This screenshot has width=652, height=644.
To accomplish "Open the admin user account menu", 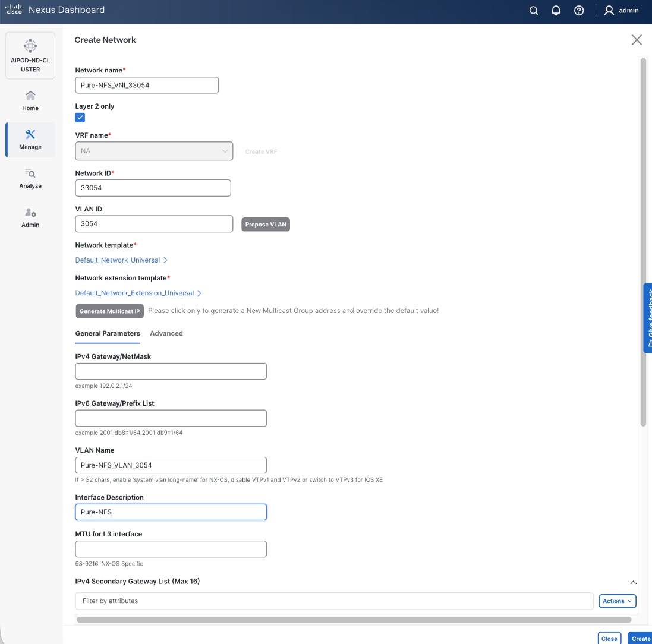I will pos(622,10).
